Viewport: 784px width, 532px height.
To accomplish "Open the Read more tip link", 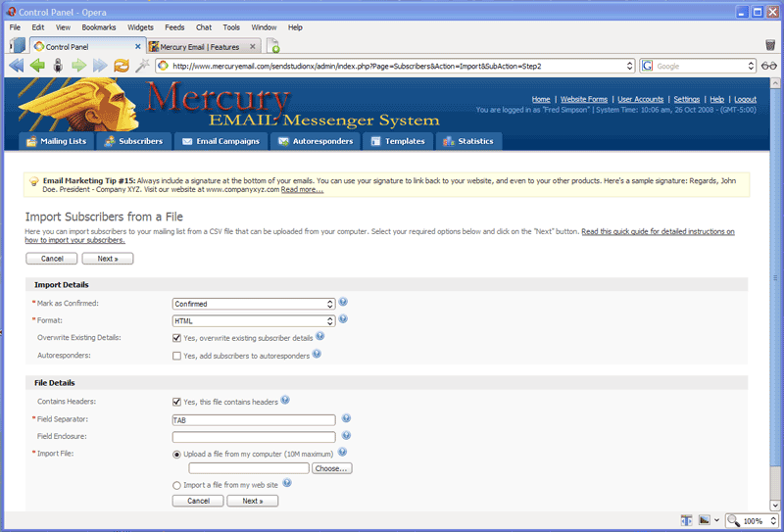I will [302, 189].
